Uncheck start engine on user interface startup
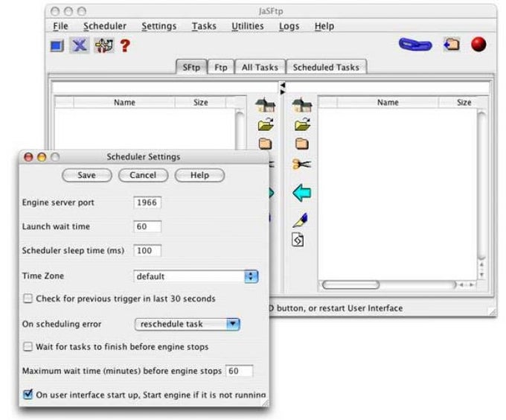This screenshot has width=506, height=420. click(x=28, y=394)
